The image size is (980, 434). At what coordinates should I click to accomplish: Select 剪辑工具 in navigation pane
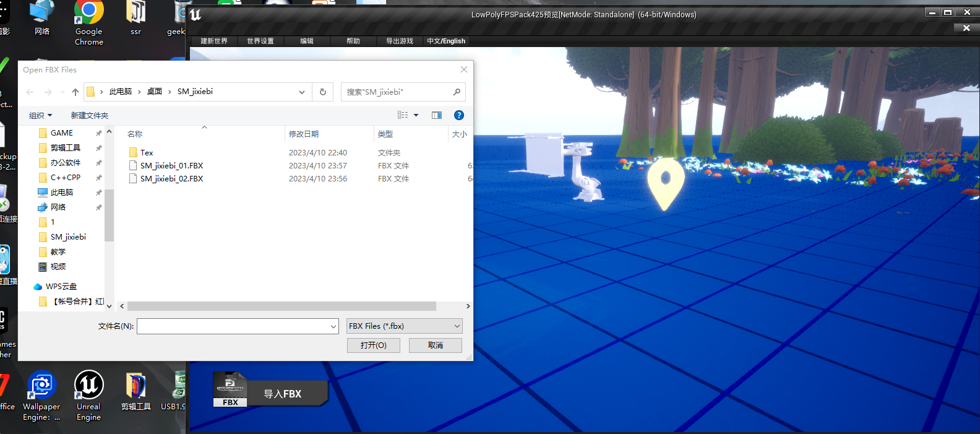[66, 148]
